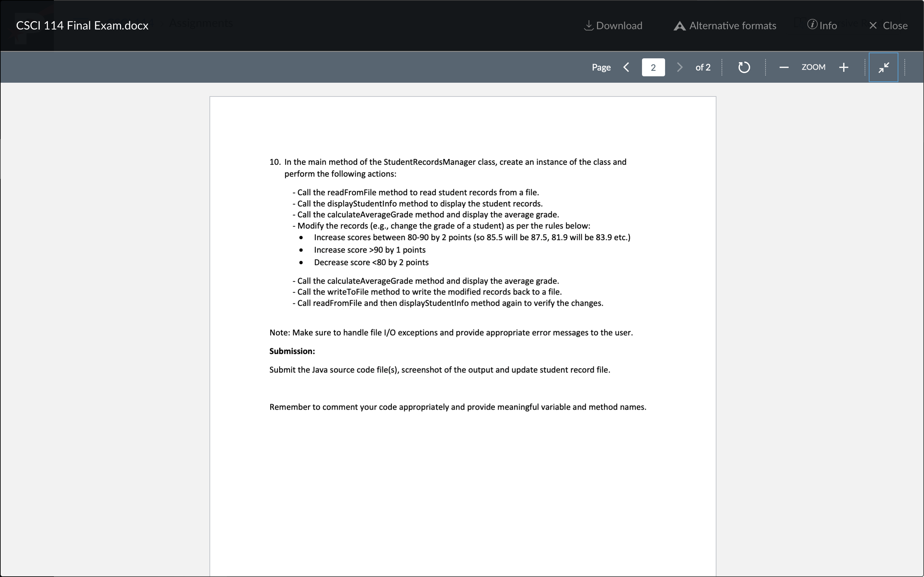Close the document preview

click(889, 25)
